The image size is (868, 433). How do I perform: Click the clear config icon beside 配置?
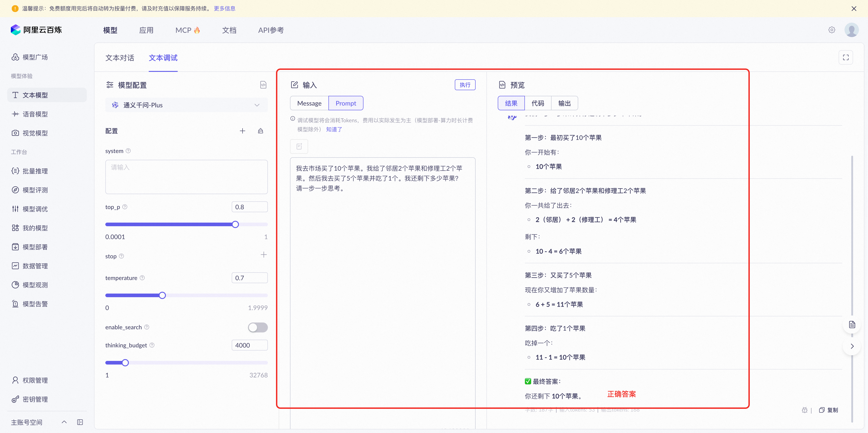pos(260,131)
